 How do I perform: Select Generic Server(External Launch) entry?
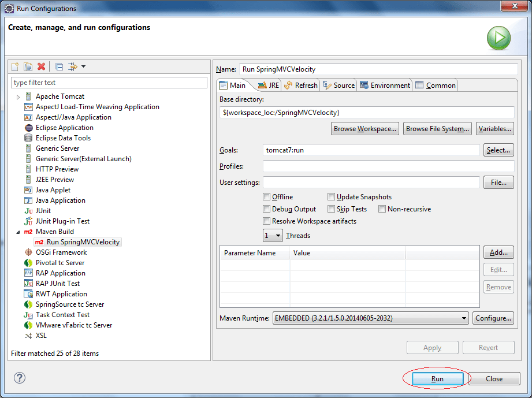point(83,159)
